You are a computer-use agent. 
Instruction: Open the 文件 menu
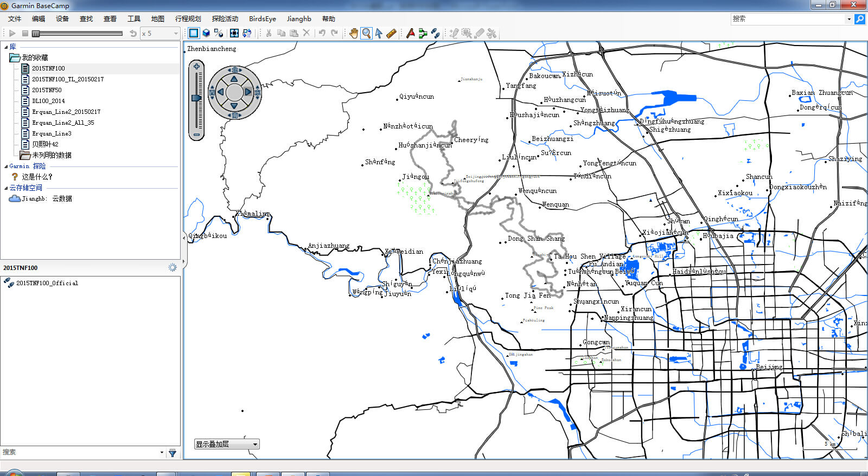[x=15, y=18]
